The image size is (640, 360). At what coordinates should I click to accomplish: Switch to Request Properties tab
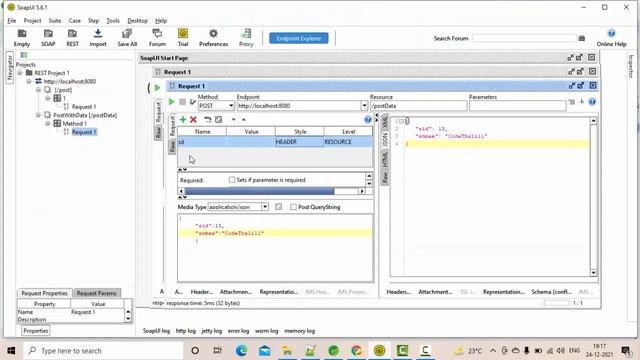(x=44, y=293)
